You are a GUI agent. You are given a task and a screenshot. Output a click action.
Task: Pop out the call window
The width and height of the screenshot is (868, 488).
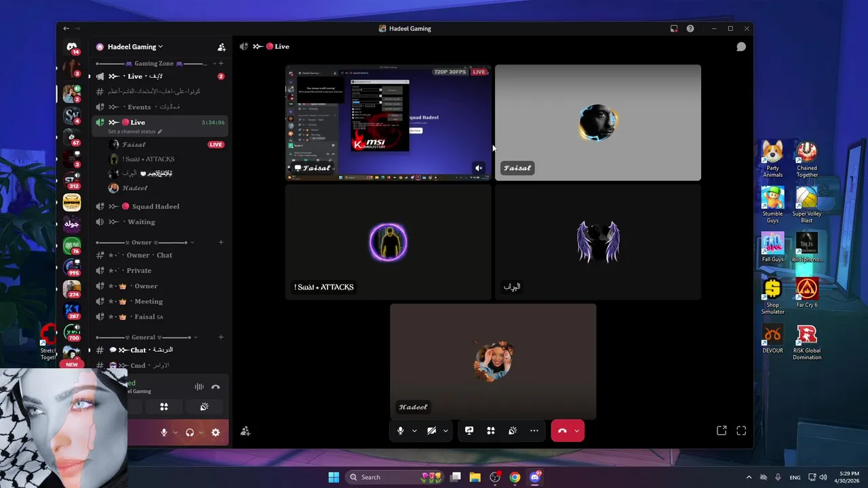click(722, 430)
